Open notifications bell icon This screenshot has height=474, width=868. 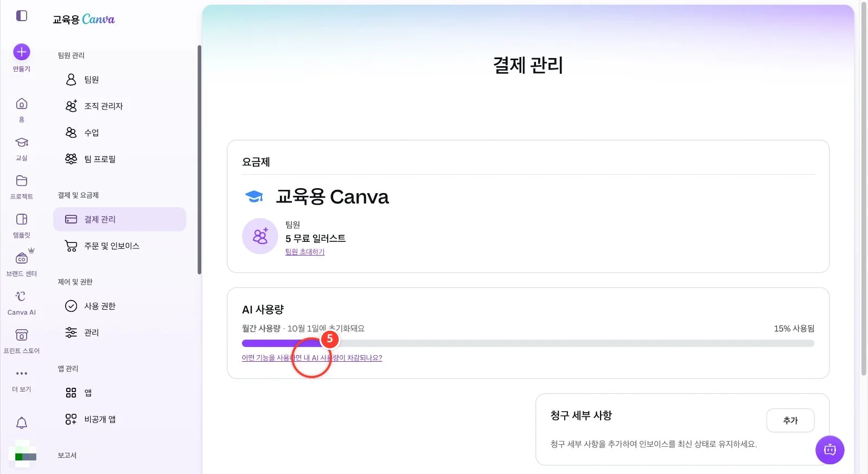[22, 423]
